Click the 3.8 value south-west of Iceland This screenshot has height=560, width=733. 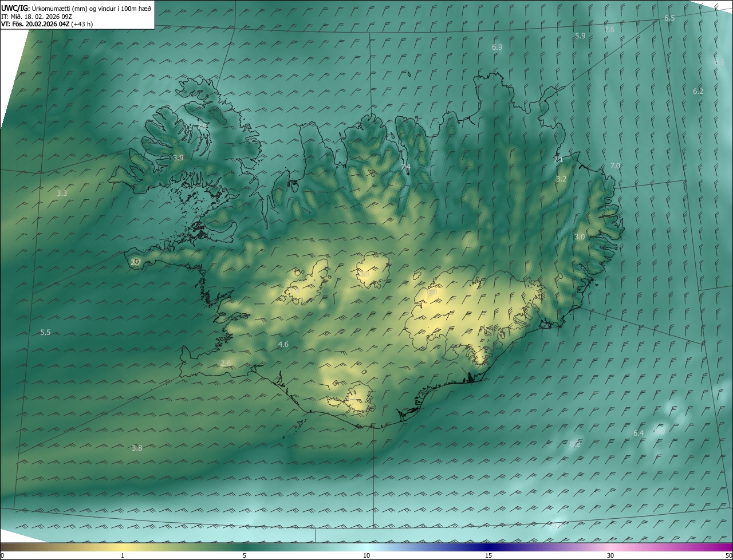point(136,448)
